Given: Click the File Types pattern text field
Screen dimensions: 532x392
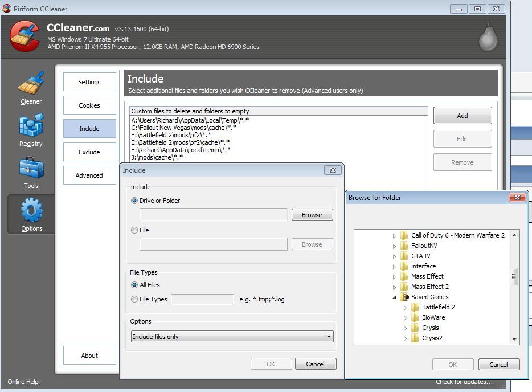Looking at the screenshot, I should click(202, 300).
